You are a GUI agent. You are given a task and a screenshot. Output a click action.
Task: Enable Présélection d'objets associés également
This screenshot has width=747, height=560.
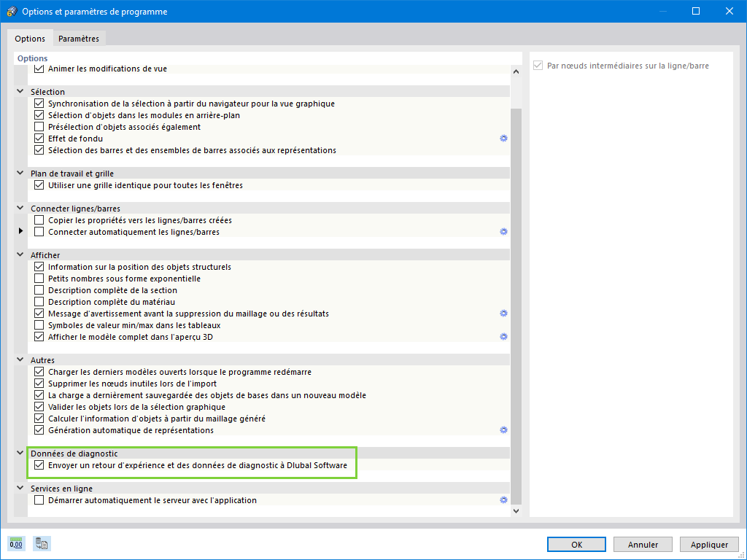[39, 127]
